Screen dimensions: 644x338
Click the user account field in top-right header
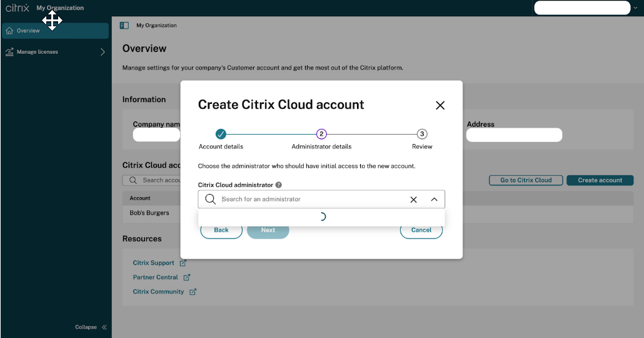tap(582, 8)
